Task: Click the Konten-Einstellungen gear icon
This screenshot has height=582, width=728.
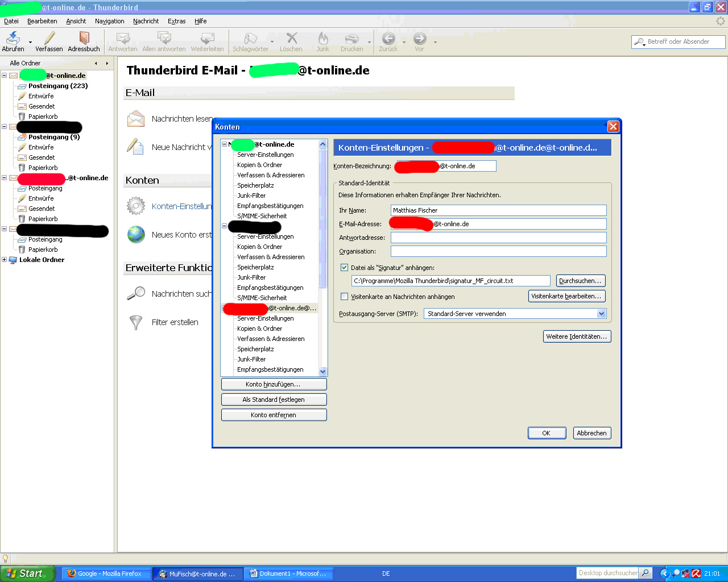Action: click(136, 206)
